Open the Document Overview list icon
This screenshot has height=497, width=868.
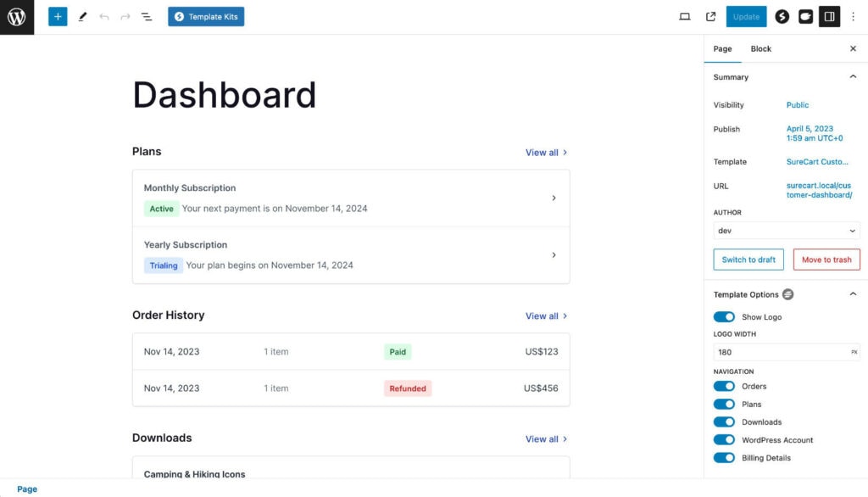point(147,16)
